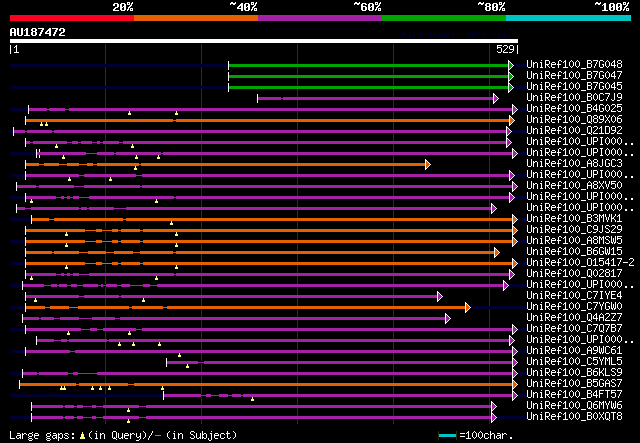The image size is (640, 443).
Task: Click the purple ~60% legend segment
Action: [320, 18]
